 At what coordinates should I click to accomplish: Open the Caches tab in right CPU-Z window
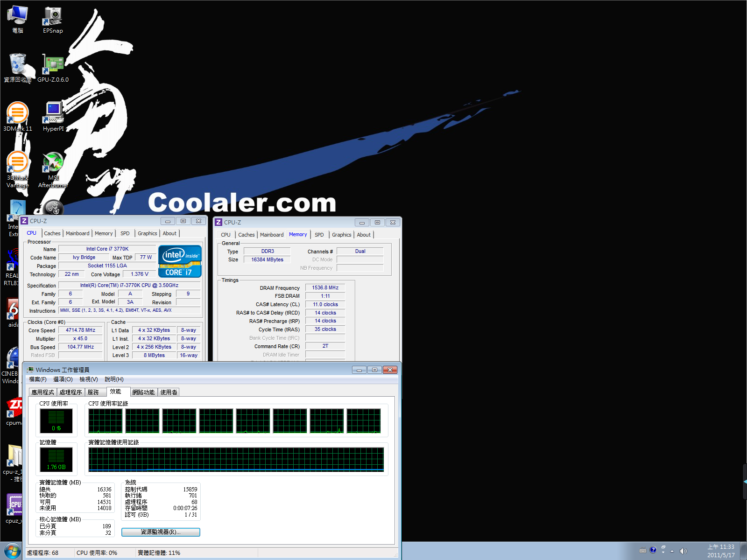coord(247,235)
